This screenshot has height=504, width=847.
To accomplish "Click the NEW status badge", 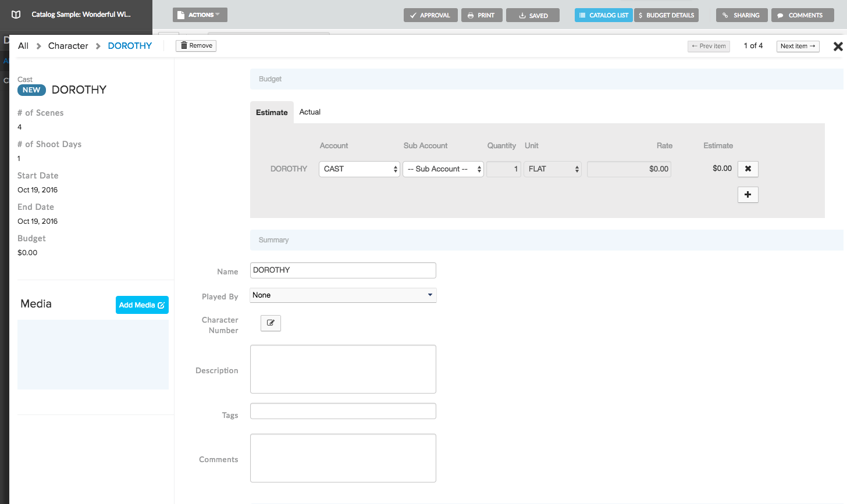I will point(31,90).
